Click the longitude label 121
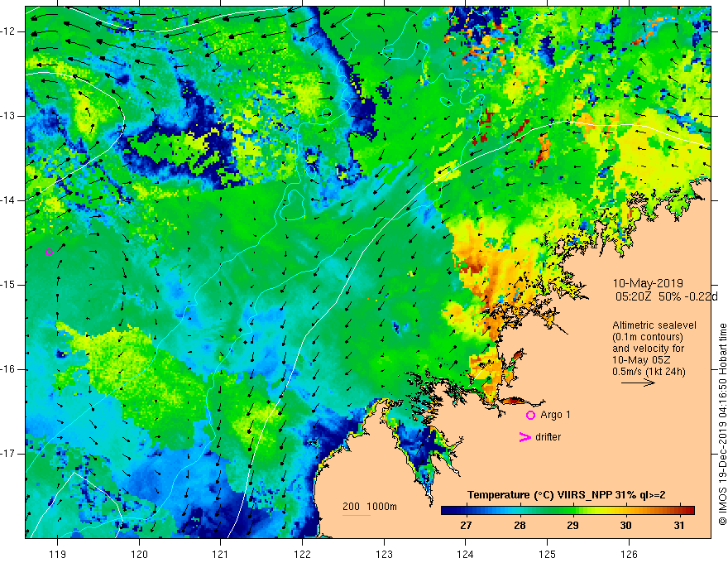Viewport: 728px width, 563px height. coord(221,554)
